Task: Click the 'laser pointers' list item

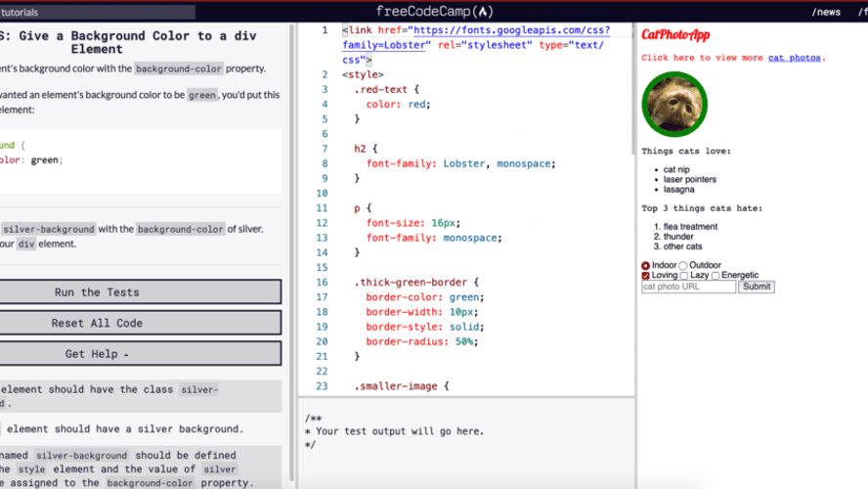Action: click(690, 179)
